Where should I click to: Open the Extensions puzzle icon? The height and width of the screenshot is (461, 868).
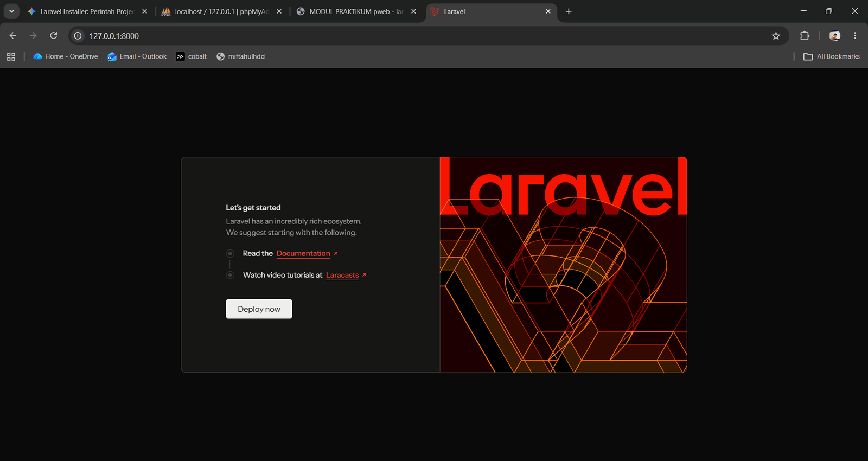[x=805, y=36]
